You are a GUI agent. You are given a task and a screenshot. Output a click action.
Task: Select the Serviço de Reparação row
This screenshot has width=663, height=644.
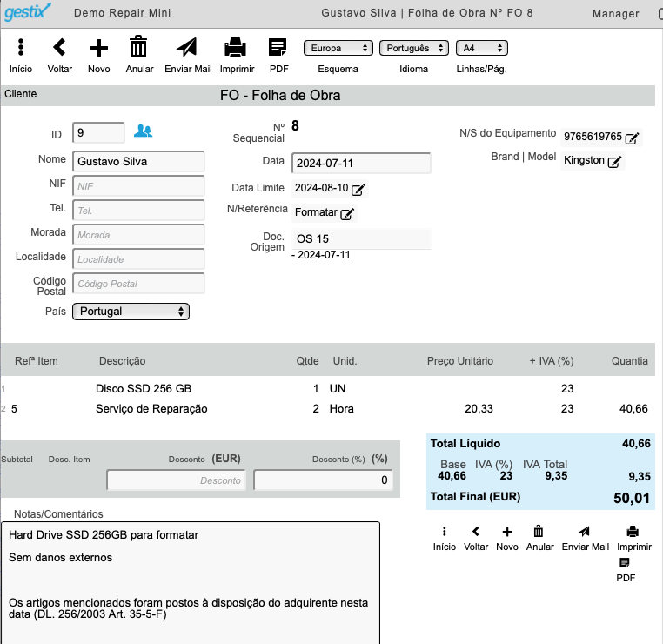click(328, 409)
